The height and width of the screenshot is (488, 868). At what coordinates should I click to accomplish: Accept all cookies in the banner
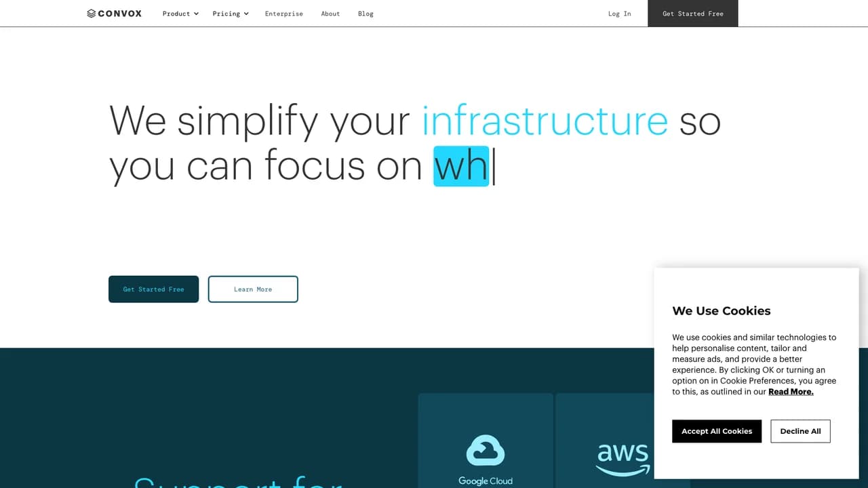coord(717,431)
